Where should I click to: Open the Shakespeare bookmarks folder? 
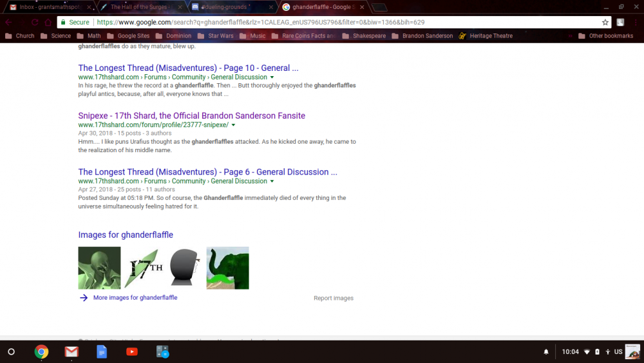pos(364,35)
